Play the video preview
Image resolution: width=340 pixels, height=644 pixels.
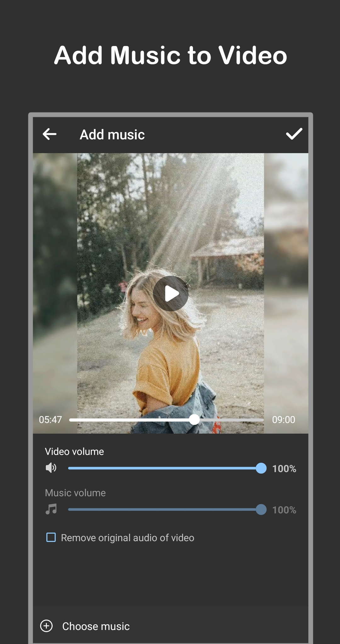(x=171, y=294)
